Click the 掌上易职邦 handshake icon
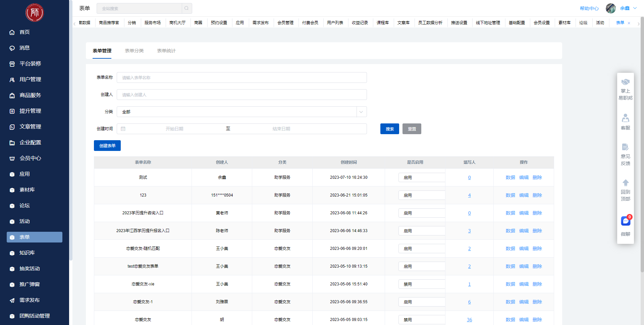Viewport: 644px width, 325px height. 626,82
